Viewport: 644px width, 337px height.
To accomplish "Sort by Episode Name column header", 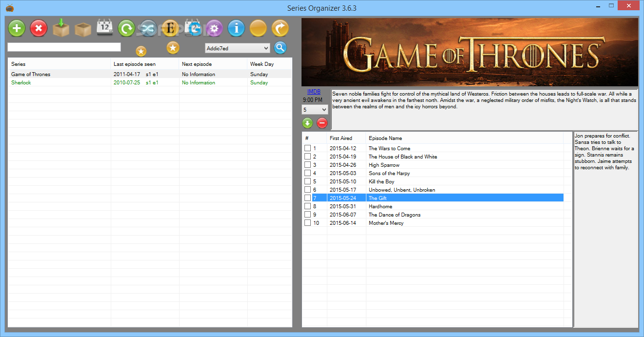I will point(464,138).
